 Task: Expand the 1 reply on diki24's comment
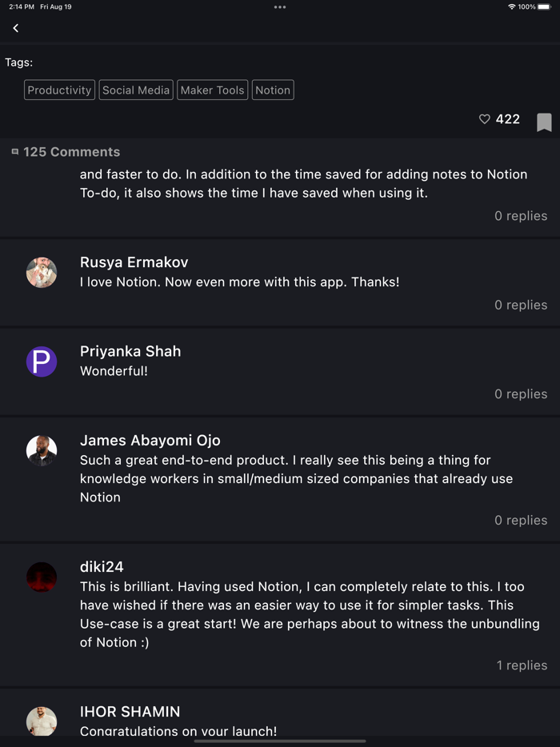point(522,665)
